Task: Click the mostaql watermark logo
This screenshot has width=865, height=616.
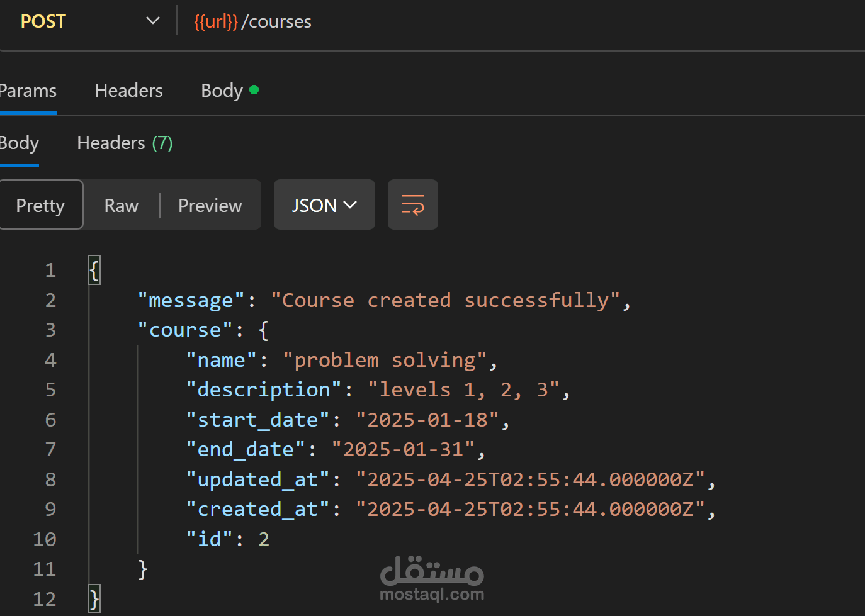Action: (432, 578)
